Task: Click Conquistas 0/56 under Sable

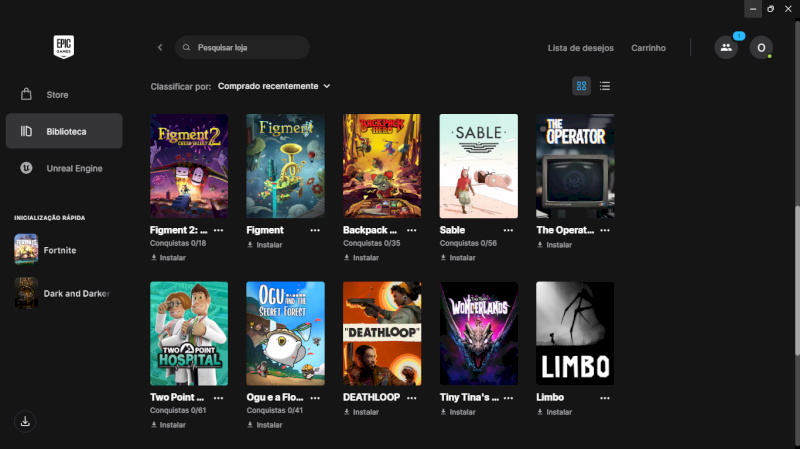Action: (x=468, y=243)
